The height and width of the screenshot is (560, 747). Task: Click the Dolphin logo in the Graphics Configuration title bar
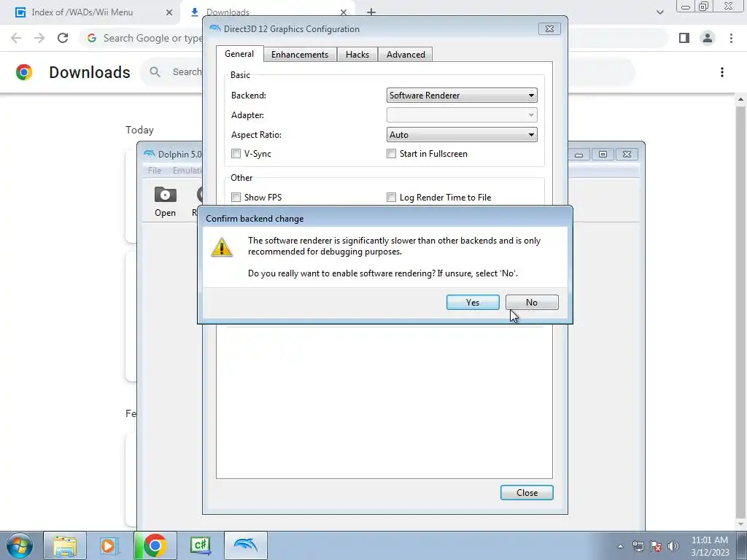coord(215,28)
